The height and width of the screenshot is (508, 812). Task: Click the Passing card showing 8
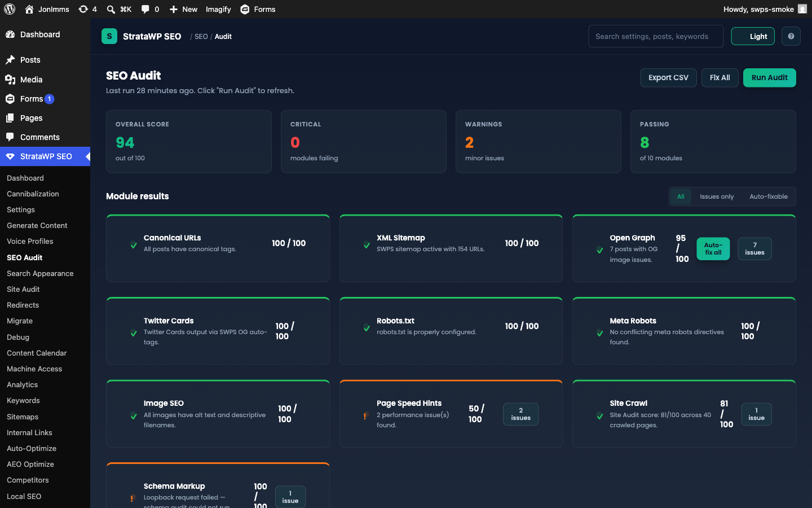coord(713,141)
